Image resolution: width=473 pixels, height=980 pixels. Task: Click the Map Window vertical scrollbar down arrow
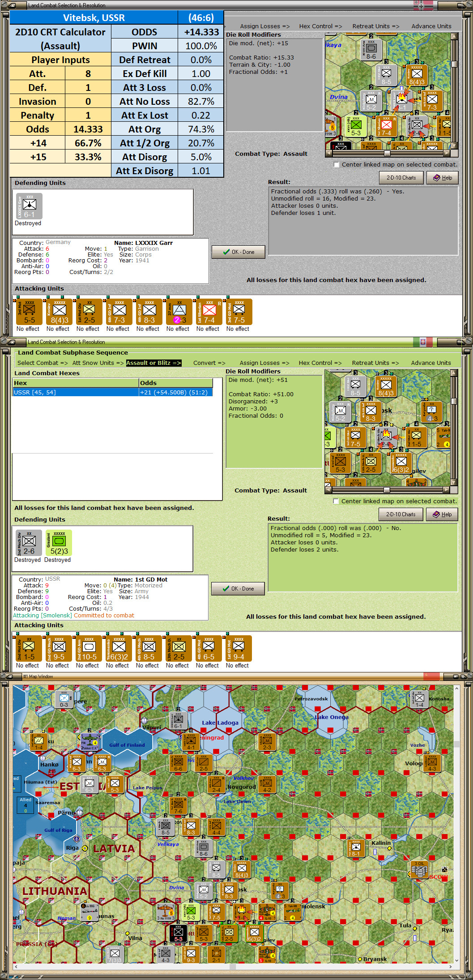(x=456, y=960)
